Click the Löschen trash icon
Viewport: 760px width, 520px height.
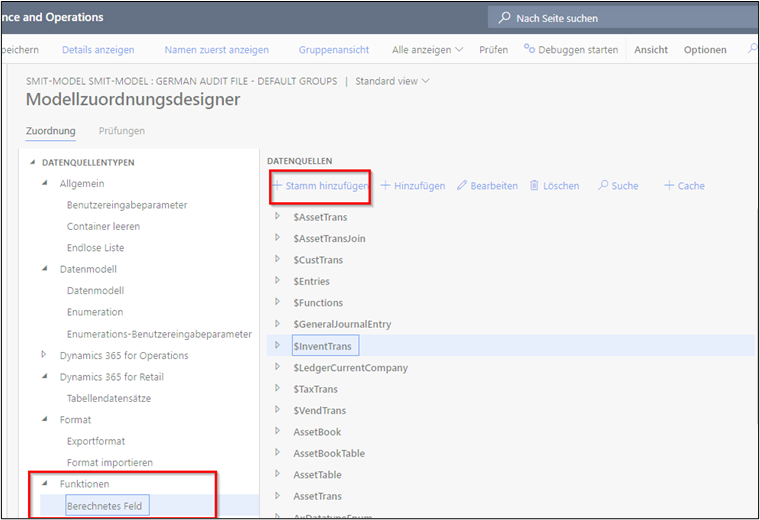tap(535, 186)
